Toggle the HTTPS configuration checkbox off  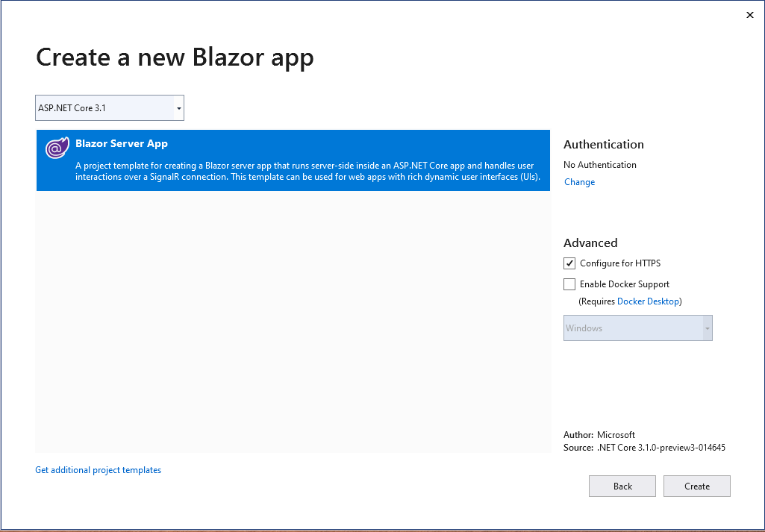[x=569, y=263]
